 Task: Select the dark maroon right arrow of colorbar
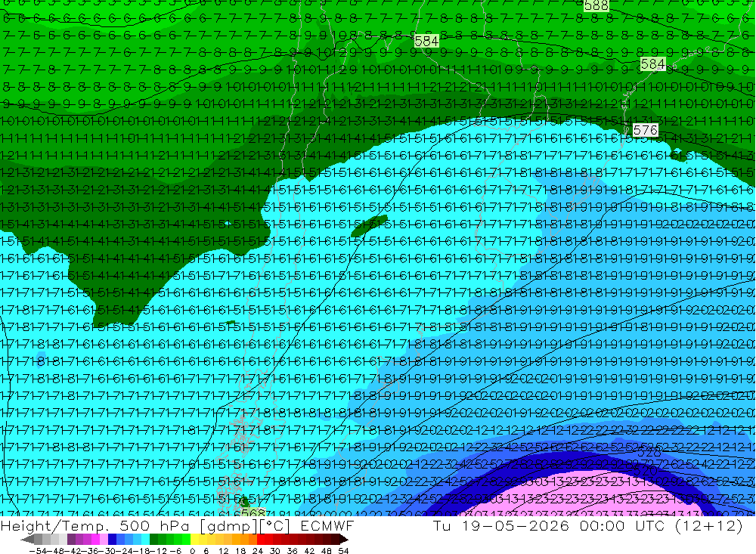pos(344,540)
